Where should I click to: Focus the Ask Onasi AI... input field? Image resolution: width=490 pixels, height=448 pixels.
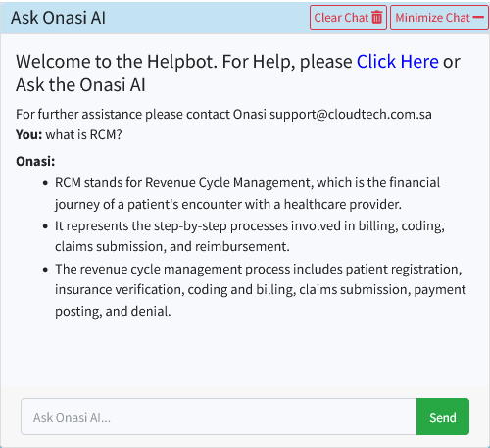click(219, 417)
